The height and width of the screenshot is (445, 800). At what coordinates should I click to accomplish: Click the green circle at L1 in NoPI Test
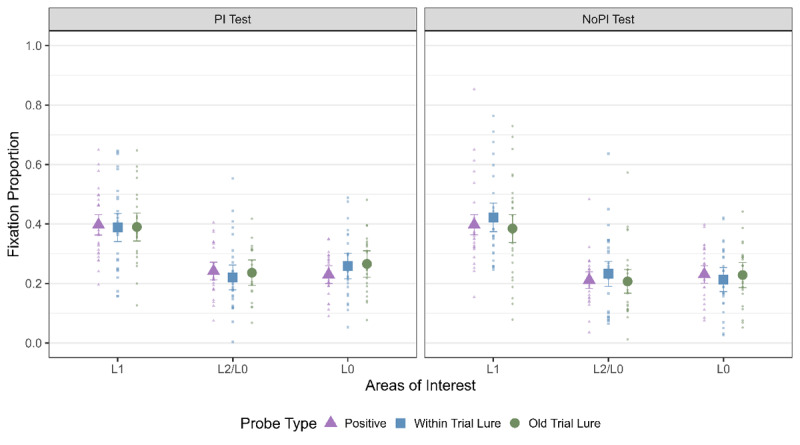point(512,229)
